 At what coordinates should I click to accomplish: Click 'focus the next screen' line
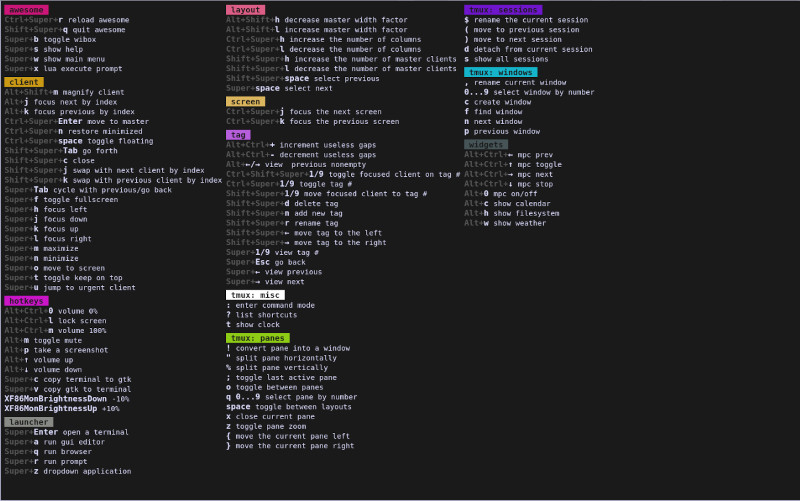[x=304, y=112]
